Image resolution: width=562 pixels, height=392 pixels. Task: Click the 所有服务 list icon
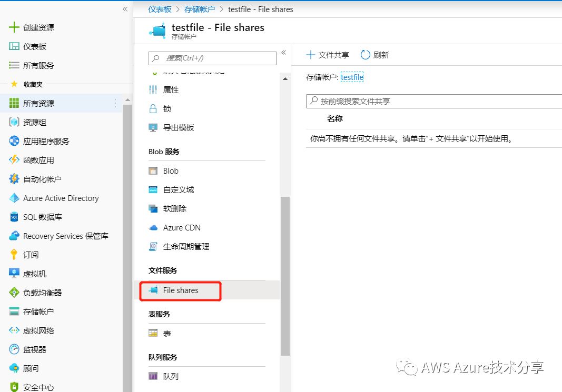tap(14, 65)
